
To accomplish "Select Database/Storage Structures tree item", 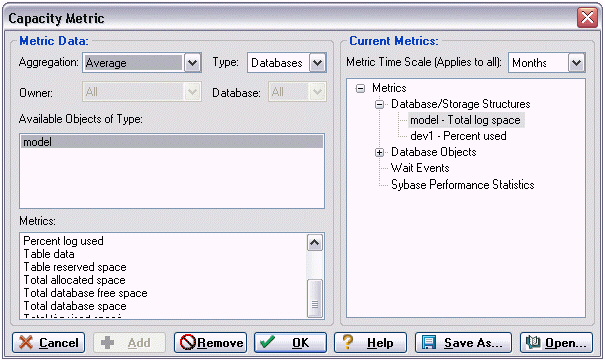I will (x=461, y=104).
